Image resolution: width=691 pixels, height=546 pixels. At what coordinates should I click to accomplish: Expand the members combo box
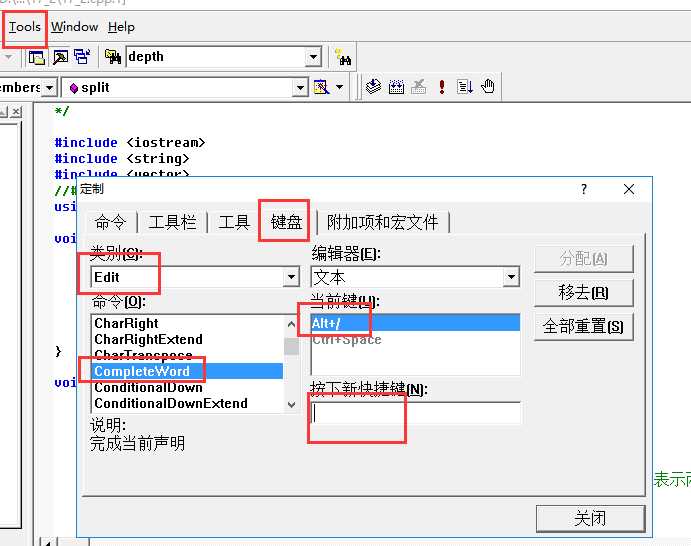[x=50, y=87]
